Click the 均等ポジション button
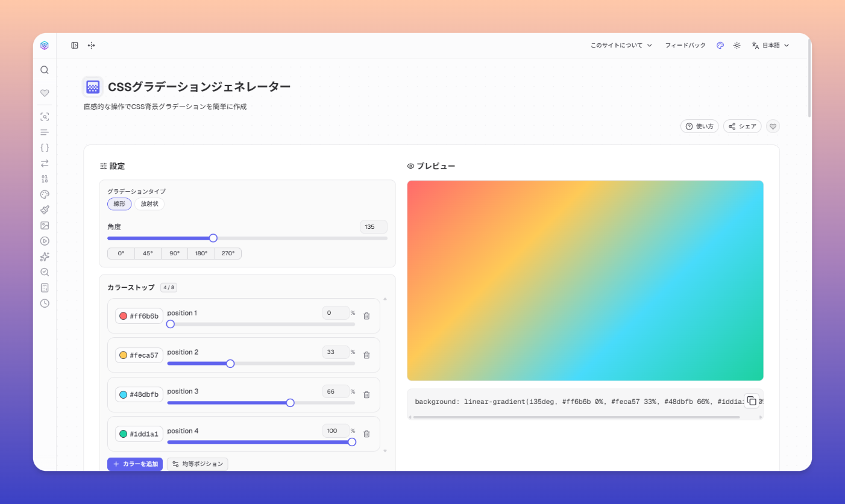Screen dimensions: 845x504 [197, 464]
